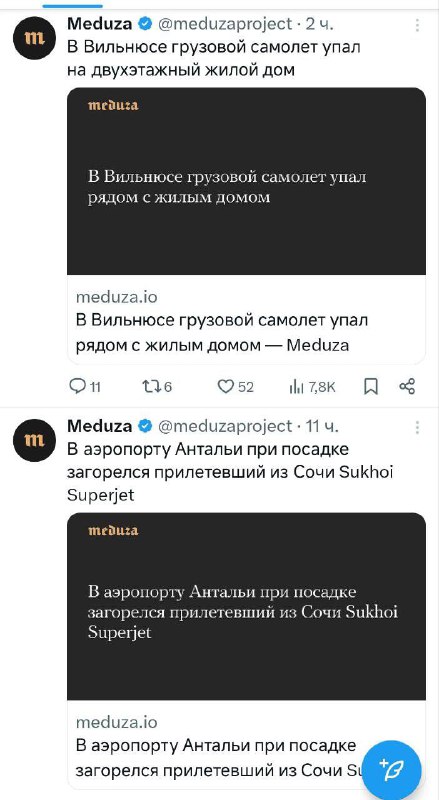Screen dimensions: 439x800
Task: Open the tweet text about Antalya airport fire
Action: [x=230, y=472]
